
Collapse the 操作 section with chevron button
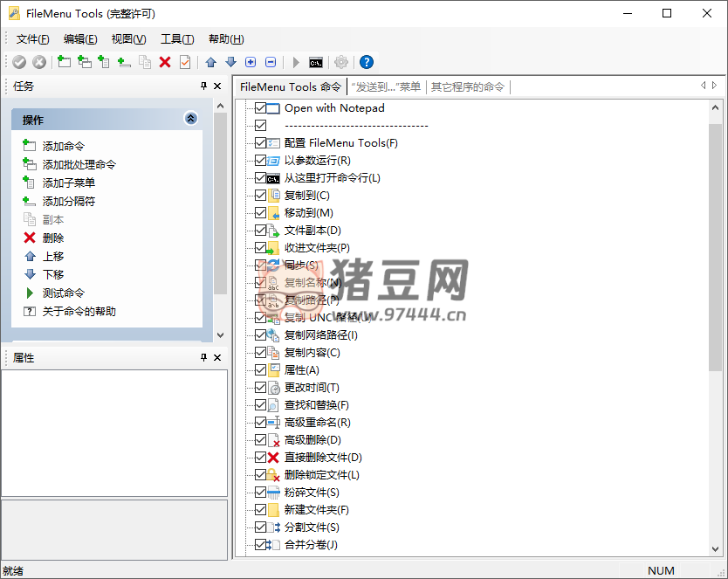[191, 119]
